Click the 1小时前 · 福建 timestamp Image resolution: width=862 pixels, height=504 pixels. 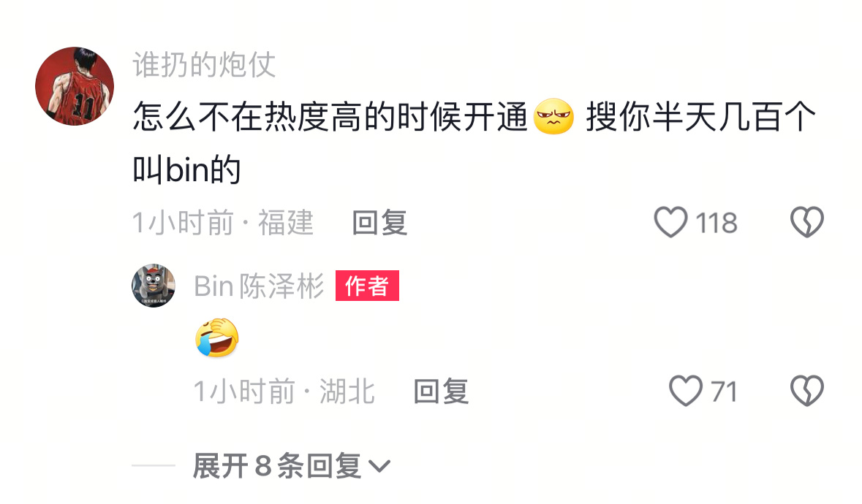click(223, 223)
